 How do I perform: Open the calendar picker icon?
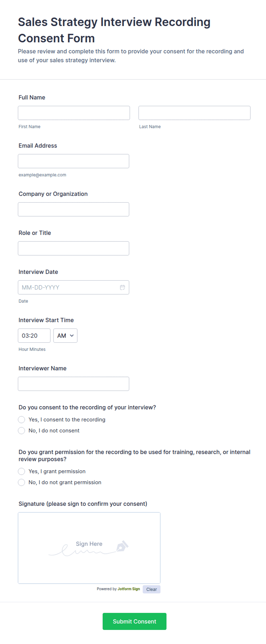pos(122,287)
